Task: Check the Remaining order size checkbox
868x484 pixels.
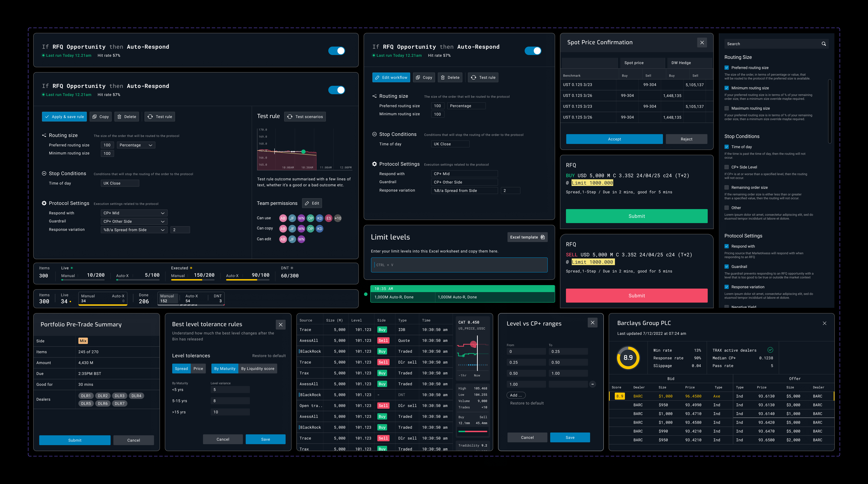Action: point(726,188)
